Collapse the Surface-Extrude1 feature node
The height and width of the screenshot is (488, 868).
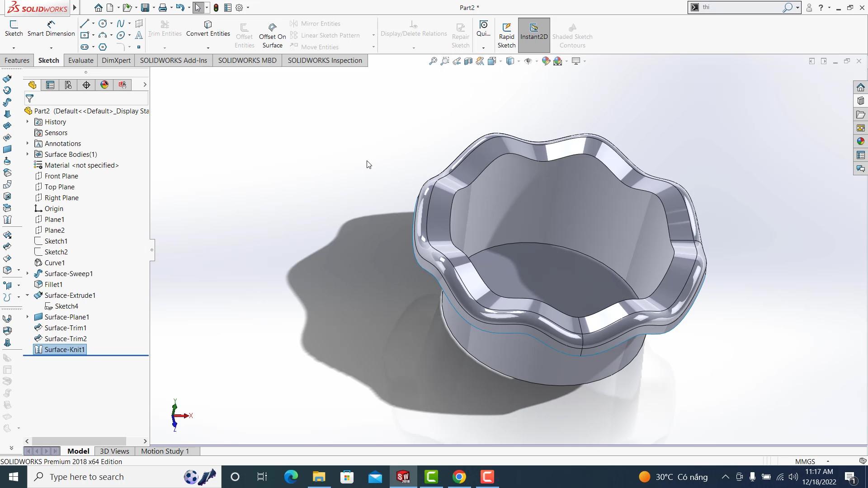tap(27, 296)
